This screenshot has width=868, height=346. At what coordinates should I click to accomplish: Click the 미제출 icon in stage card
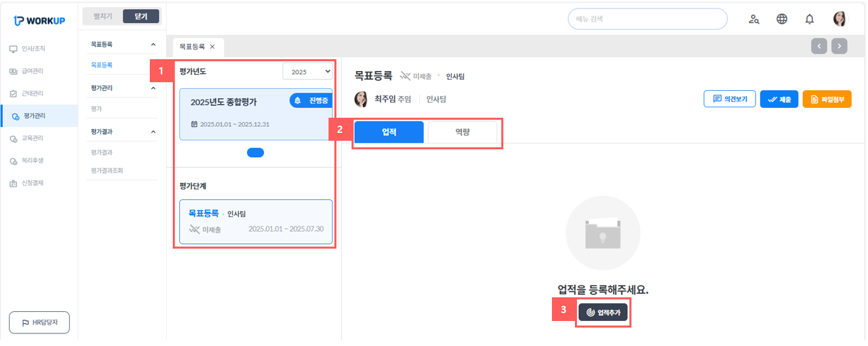click(194, 230)
